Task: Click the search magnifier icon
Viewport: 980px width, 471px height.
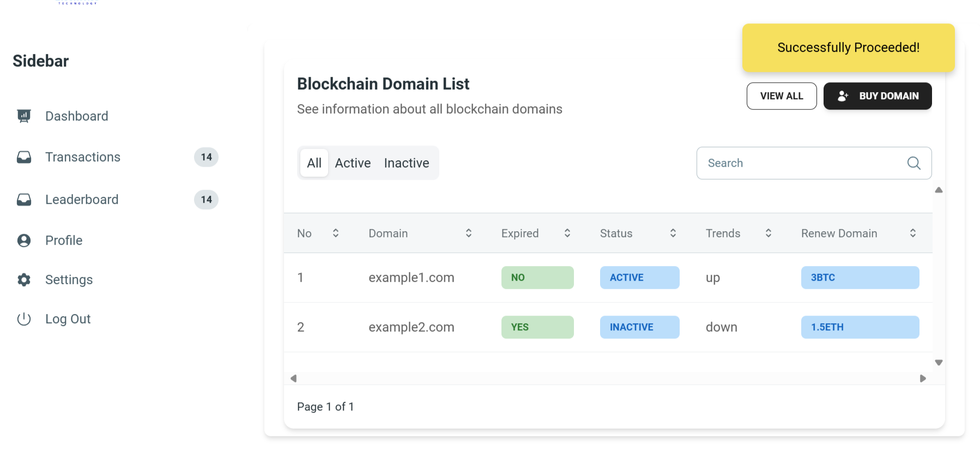Action: [x=914, y=163]
